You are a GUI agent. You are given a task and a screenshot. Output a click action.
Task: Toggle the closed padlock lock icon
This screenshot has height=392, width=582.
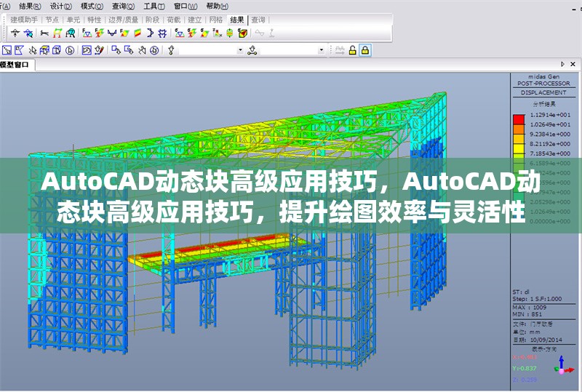coord(365,50)
